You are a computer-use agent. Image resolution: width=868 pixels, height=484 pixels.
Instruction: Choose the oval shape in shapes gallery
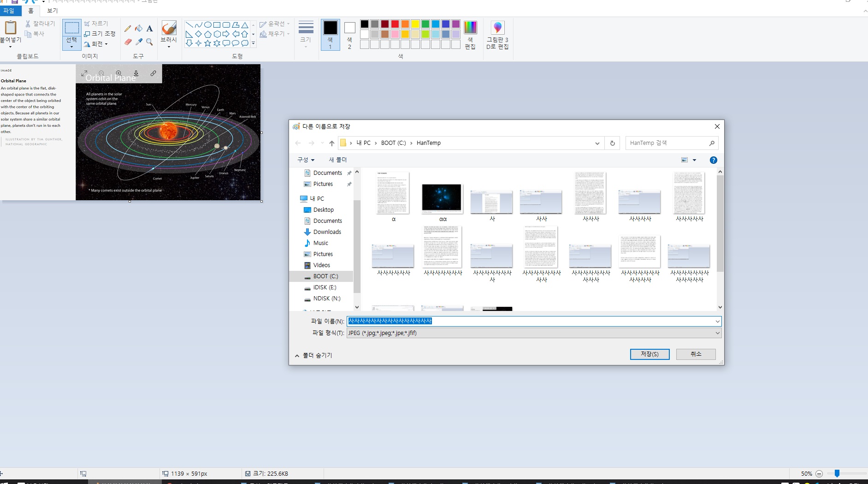click(x=208, y=25)
